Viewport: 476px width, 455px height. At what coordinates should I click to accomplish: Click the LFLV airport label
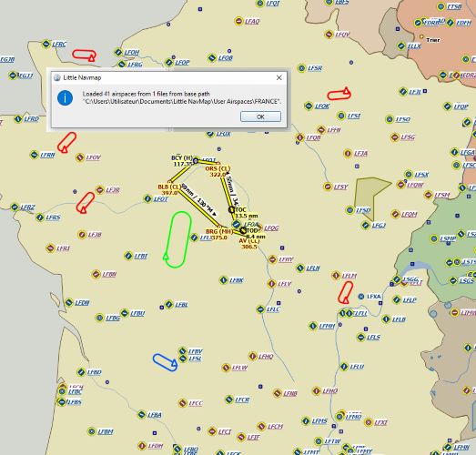(285, 284)
